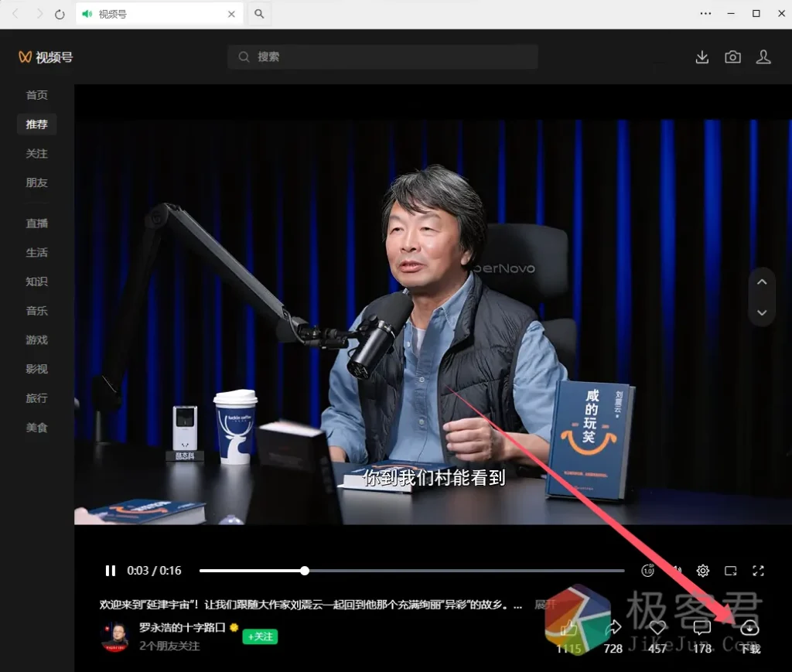Click the download icon labeled 下载
792x672 pixels.
tap(749, 629)
